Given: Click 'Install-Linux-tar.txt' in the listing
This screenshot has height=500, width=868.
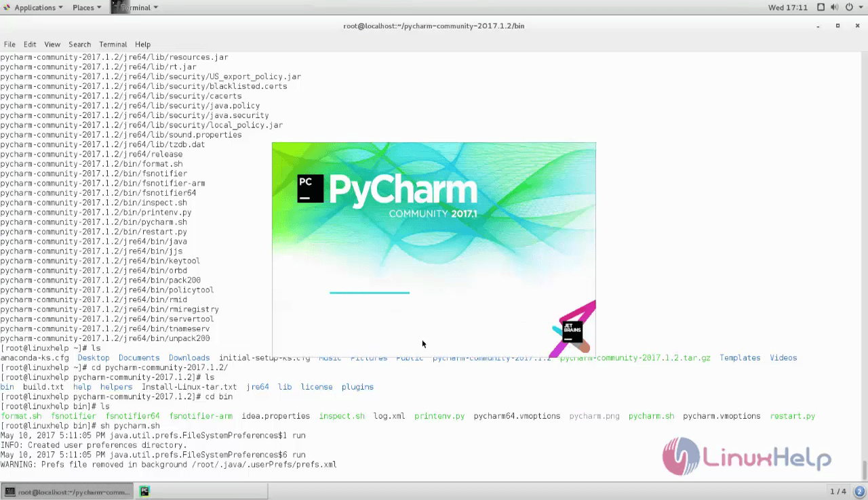Looking at the screenshot, I should click(x=189, y=387).
